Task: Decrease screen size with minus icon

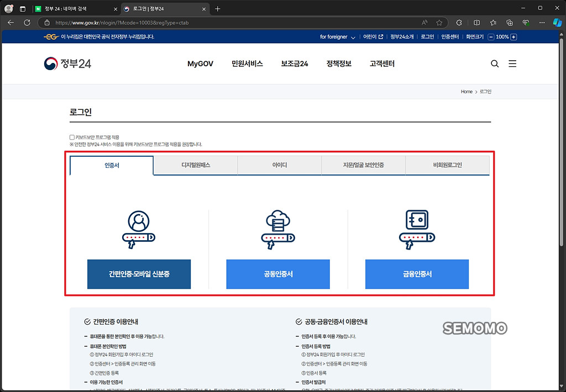Action: pyautogui.click(x=491, y=37)
